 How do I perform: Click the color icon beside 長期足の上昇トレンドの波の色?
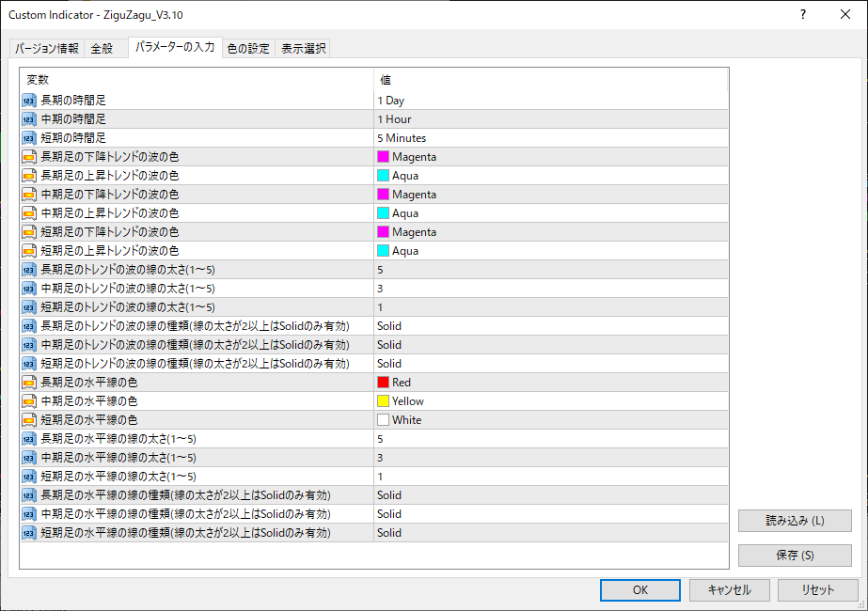(x=29, y=176)
